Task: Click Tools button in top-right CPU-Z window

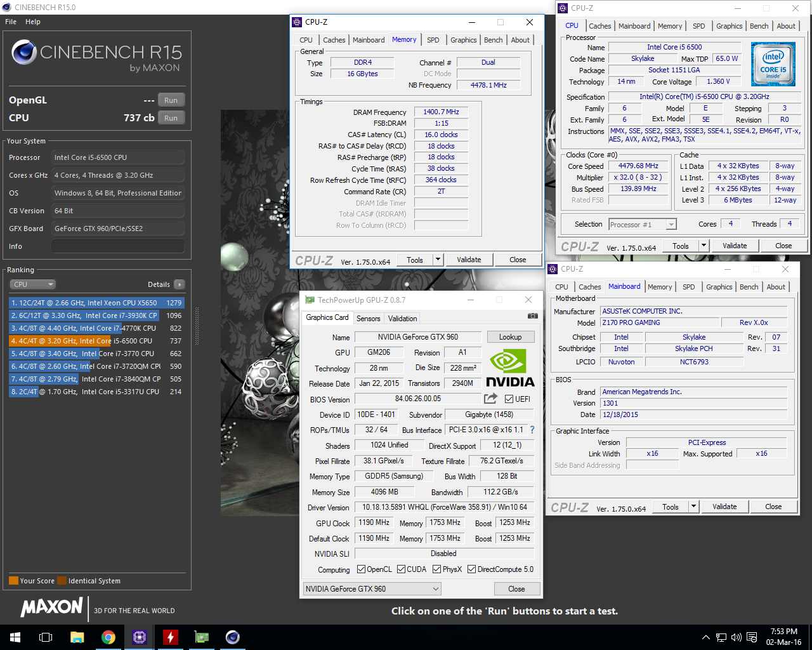Action: [x=681, y=246]
